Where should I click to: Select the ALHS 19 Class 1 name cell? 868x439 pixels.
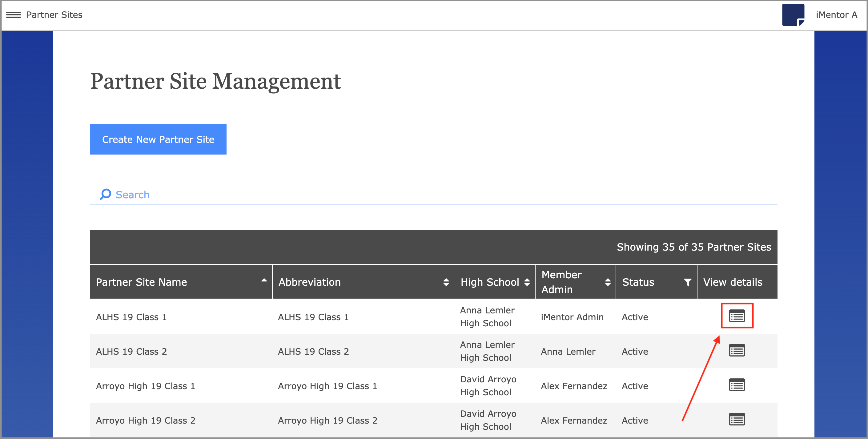click(x=131, y=317)
